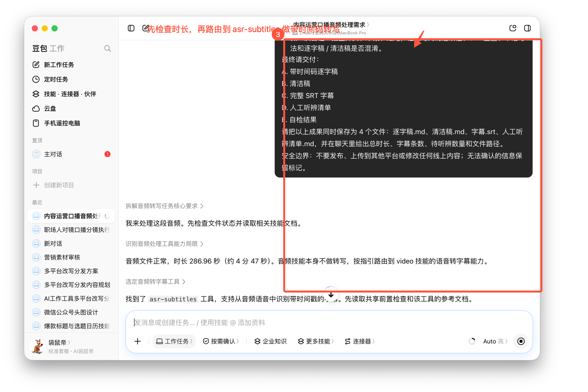Click the plus attach button in input bar

[x=137, y=341]
